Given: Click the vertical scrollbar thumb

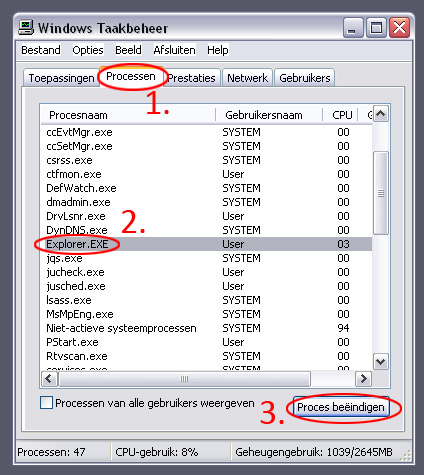Looking at the screenshot, I should [x=380, y=193].
